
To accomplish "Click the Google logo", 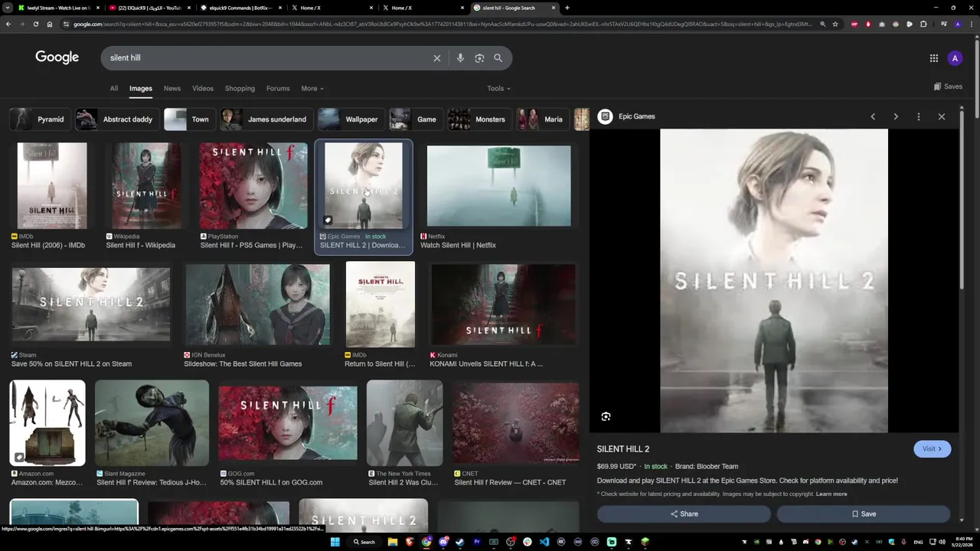I will pyautogui.click(x=57, y=58).
